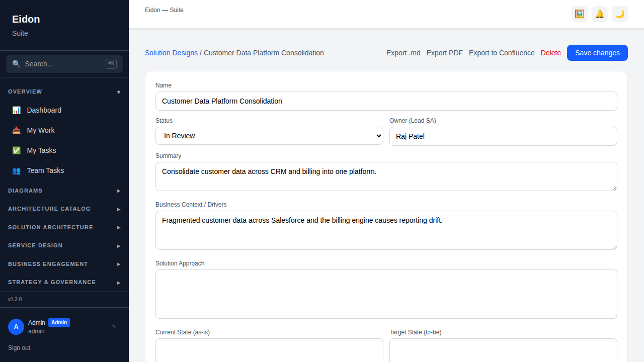Focus the Solution Approach text area
644x362 pixels.
(x=386, y=294)
